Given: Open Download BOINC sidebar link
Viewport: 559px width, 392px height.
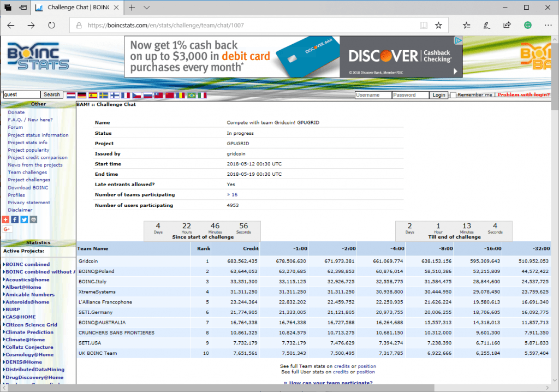Looking at the screenshot, I should pyautogui.click(x=28, y=188).
